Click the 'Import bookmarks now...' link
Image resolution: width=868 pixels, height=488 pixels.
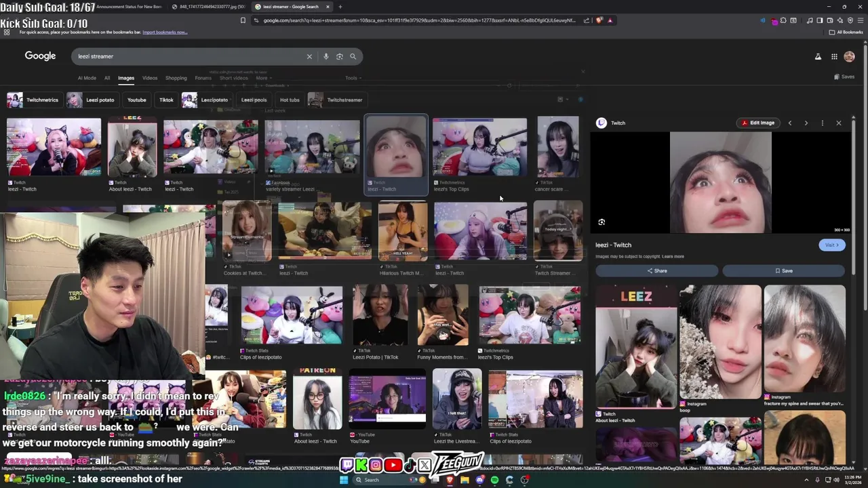[x=165, y=32]
